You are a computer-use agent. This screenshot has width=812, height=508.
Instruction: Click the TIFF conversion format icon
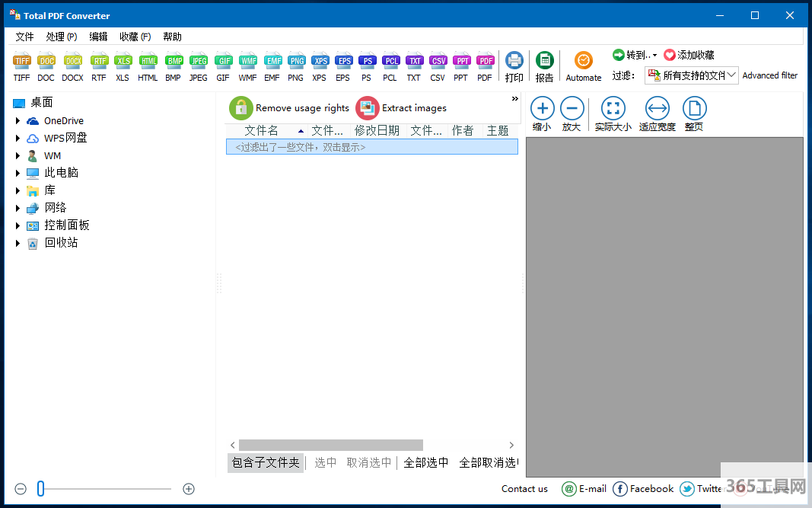tap(21, 61)
